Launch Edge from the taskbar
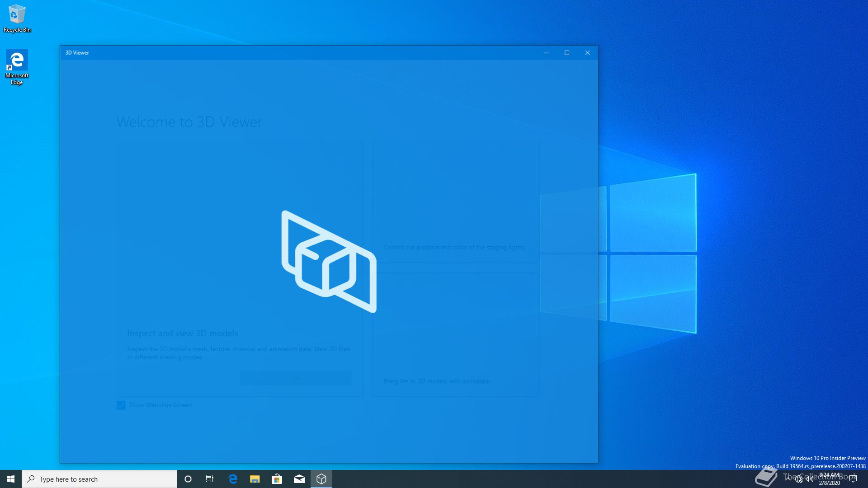The image size is (868, 488). [233, 479]
